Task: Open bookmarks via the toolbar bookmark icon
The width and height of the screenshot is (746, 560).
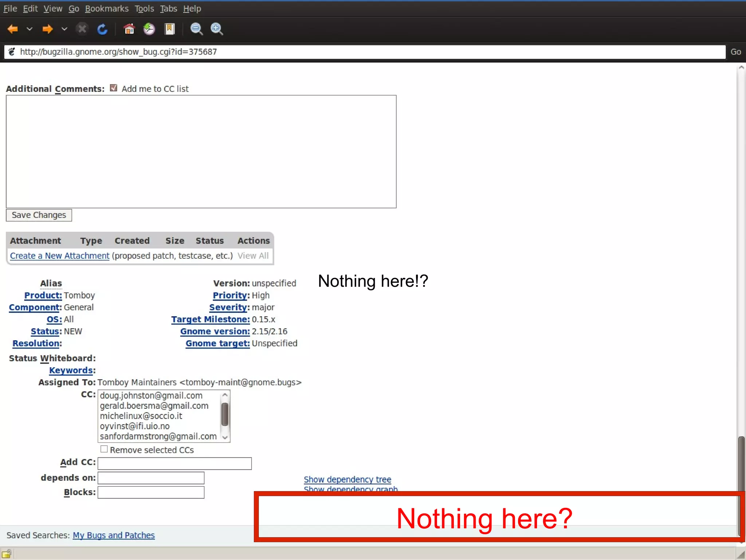Action: pos(169,29)
